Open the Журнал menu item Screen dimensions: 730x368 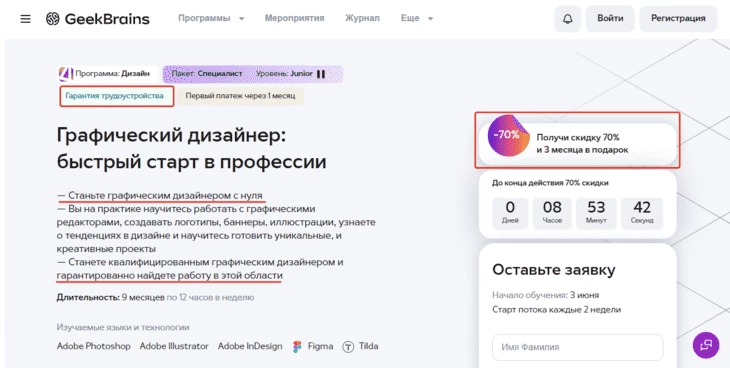tap(362, 19)
